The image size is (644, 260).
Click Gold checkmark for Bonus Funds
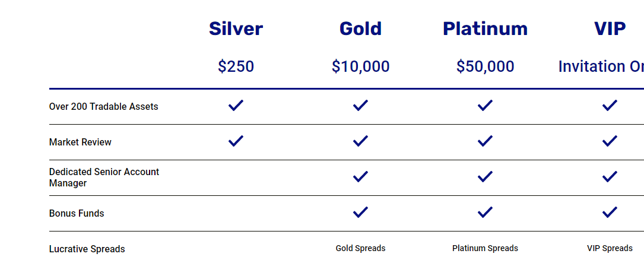point(360,213)
